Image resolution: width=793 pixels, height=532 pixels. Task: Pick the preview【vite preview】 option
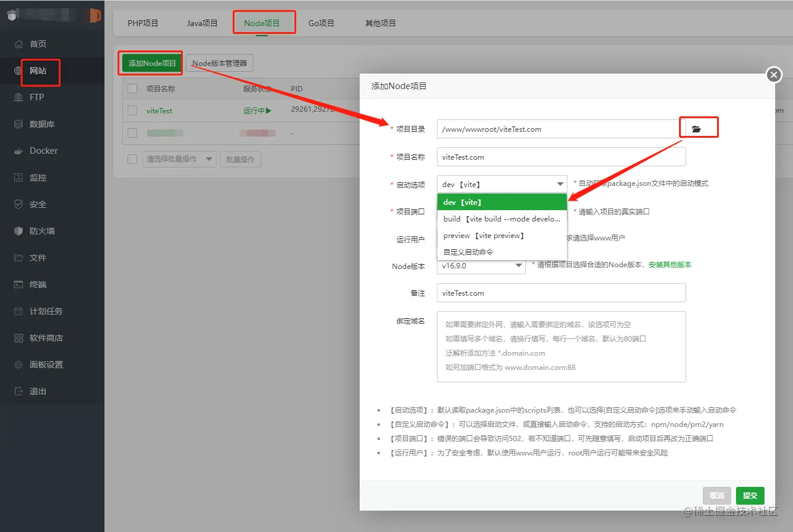[502, 235]
